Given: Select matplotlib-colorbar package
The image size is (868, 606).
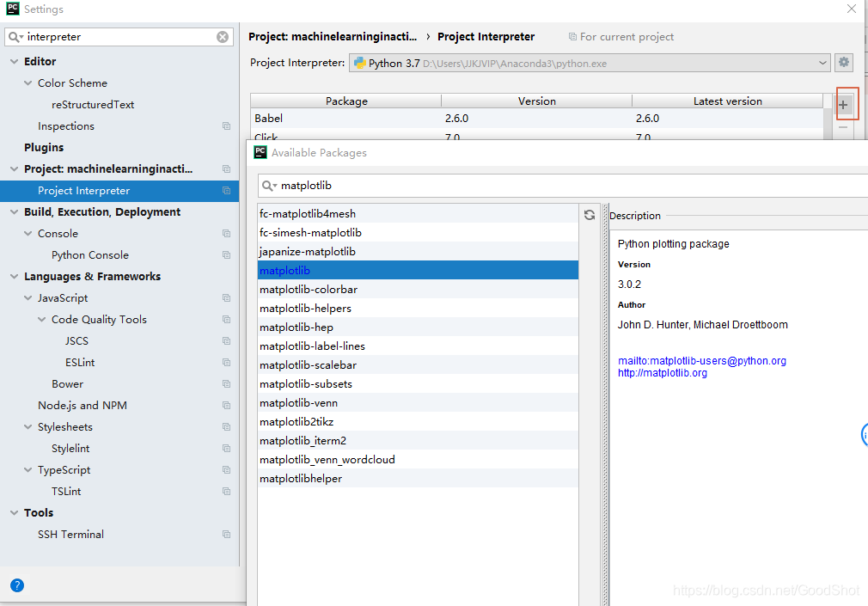Looking at the screenshot, I should (418, 289).
